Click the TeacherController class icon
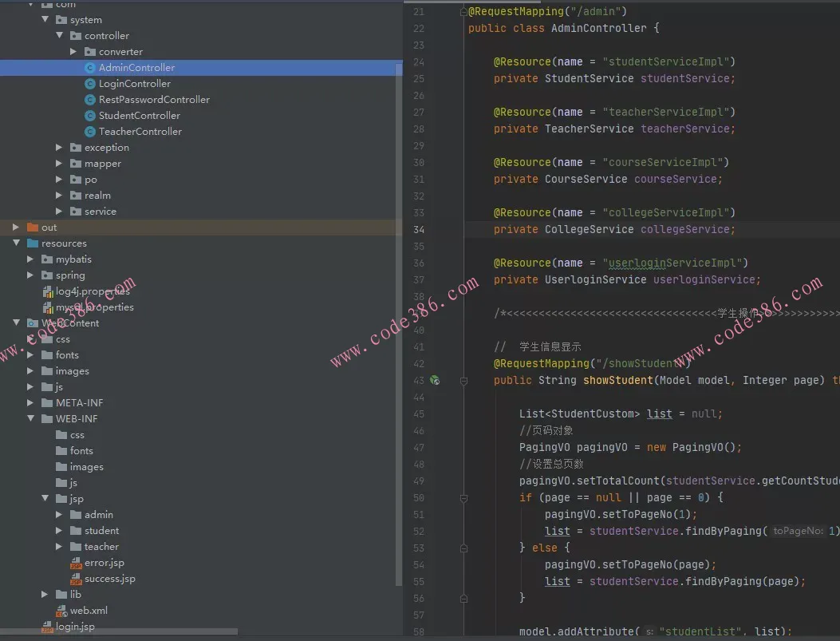This screenshot has width=840, height=641. 90,132
